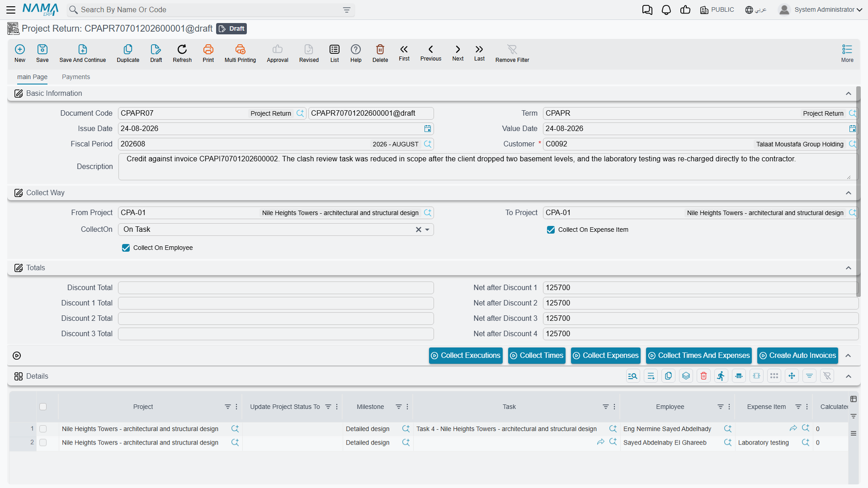Click Eng Nermine Sayed Abdelhady employee cell
This screenshot has height=488, width=868.
tap(667, 429)
